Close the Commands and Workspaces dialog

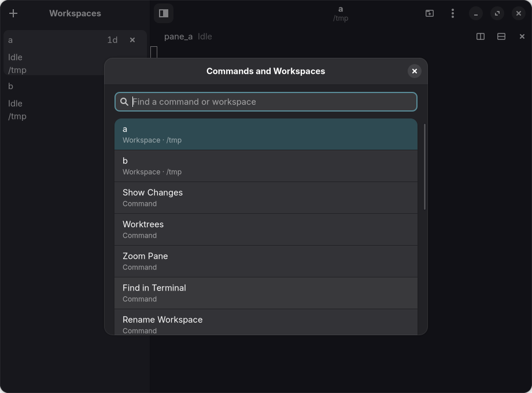[x=414, y=71]
